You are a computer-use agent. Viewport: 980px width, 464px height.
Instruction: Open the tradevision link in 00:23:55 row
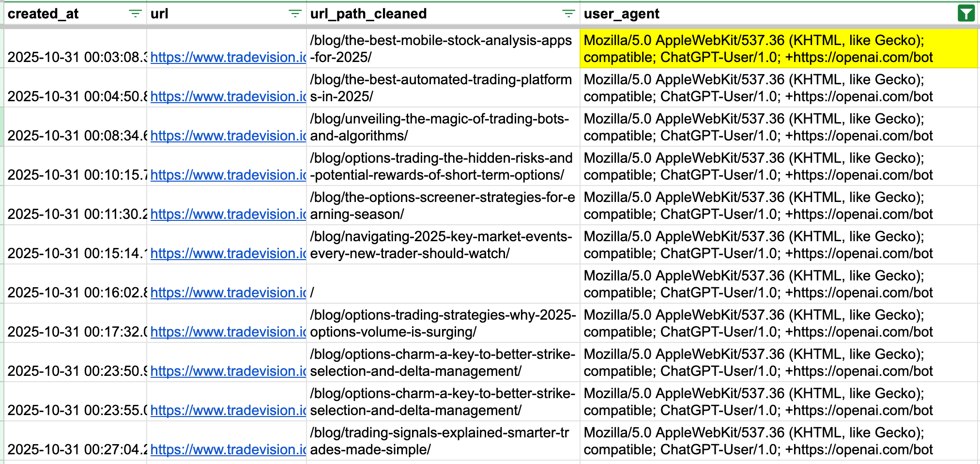click(228, 410)
